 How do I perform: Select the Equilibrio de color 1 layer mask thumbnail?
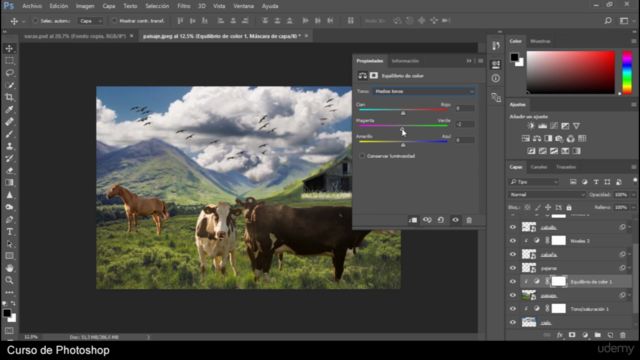tap(559, 282)
